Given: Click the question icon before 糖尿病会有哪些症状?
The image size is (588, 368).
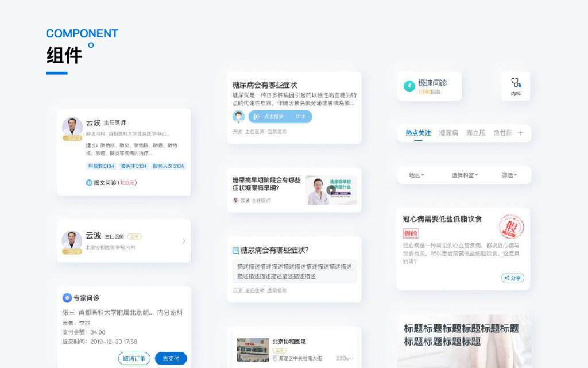Looking at the screenshot, I should click(235, 250).
